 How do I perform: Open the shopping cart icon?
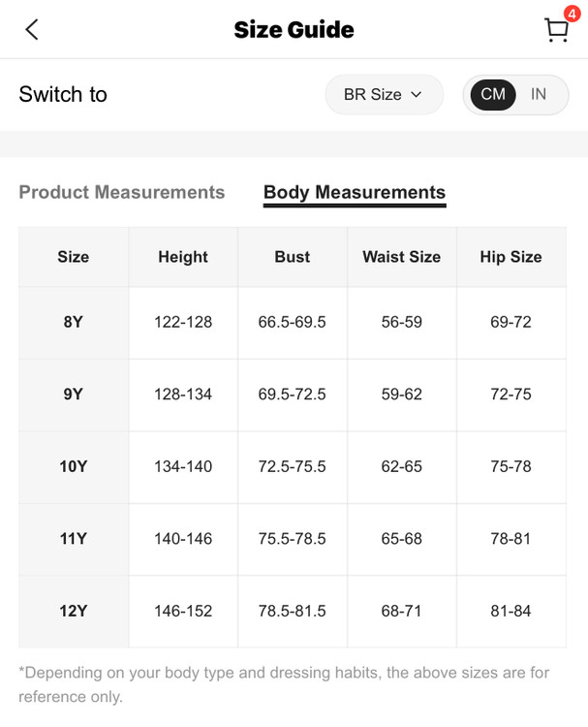[x=555, y=31]
